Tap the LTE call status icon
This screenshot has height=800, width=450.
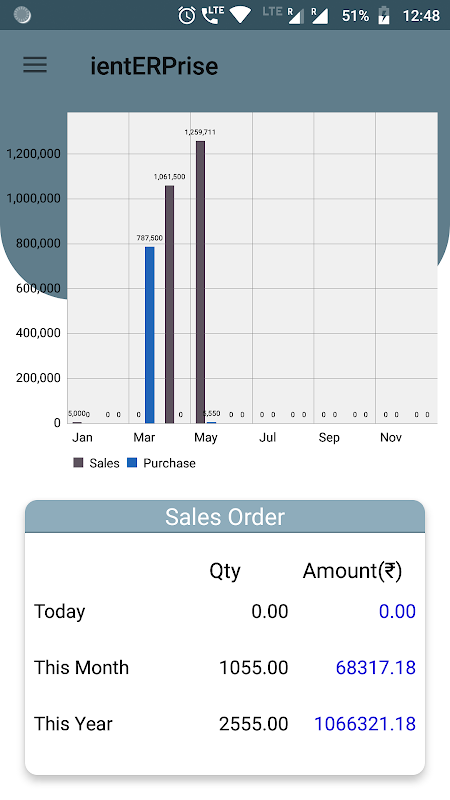pos(212,15)
